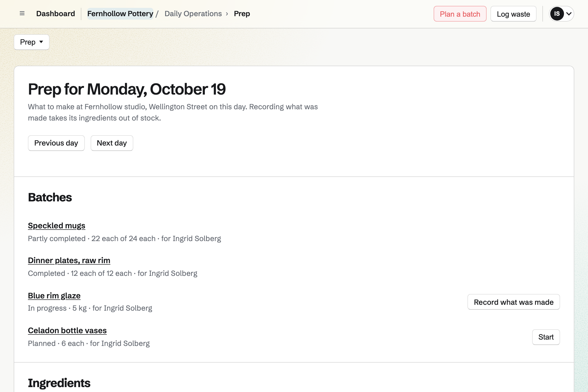Viewport: 588px width, 392px height.
Task: Open Daily Operations breadcrumb
Action: point(193,13)
